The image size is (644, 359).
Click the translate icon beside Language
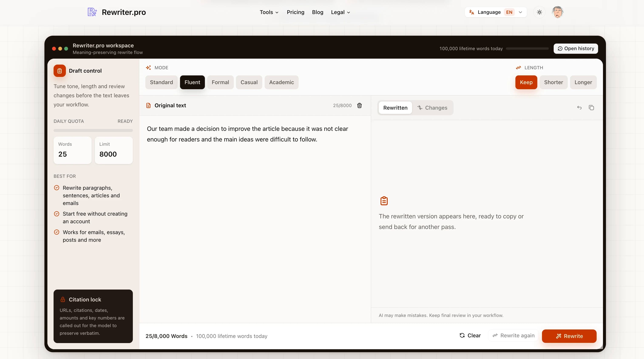point(471,12)
